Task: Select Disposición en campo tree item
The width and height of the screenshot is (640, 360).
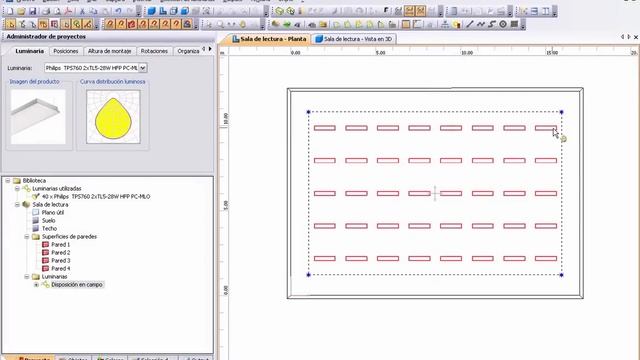Action: click(77, 284)
